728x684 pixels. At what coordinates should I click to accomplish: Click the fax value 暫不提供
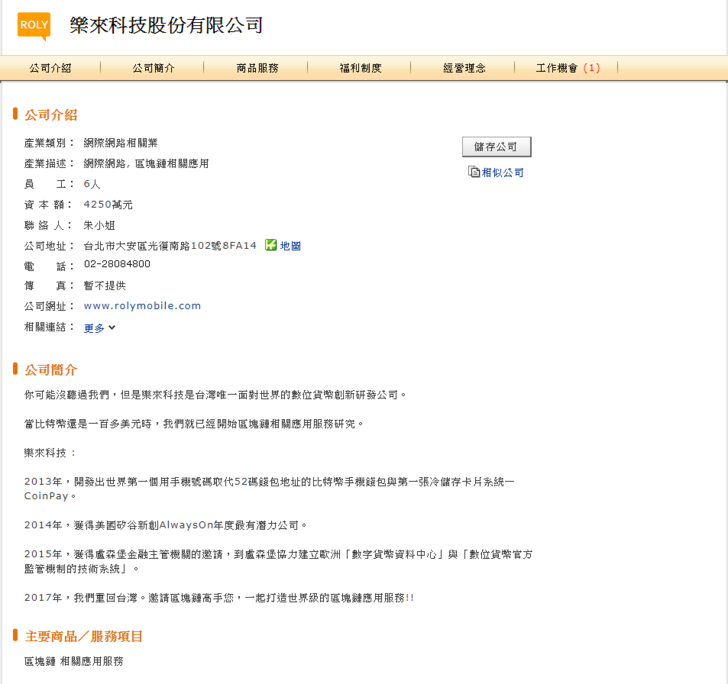tap(104, 286)
